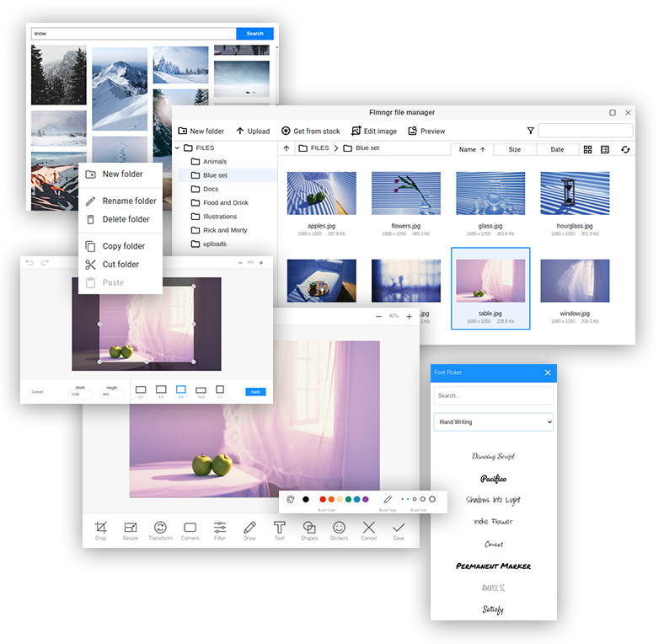Save the edited image with checkmark
This screenshot has height=644, width=664.
[399, 530]
